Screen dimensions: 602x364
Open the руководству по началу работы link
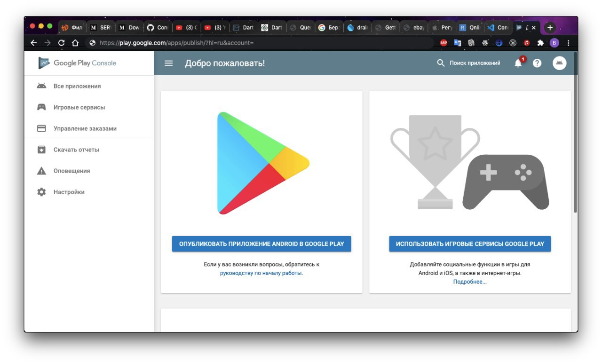pyautogui.click(x=261, y=273)
